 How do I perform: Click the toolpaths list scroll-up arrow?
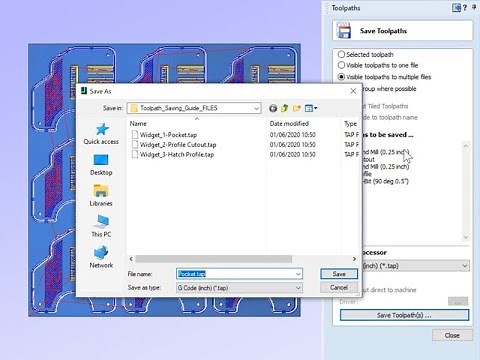(x=466, y=146)
